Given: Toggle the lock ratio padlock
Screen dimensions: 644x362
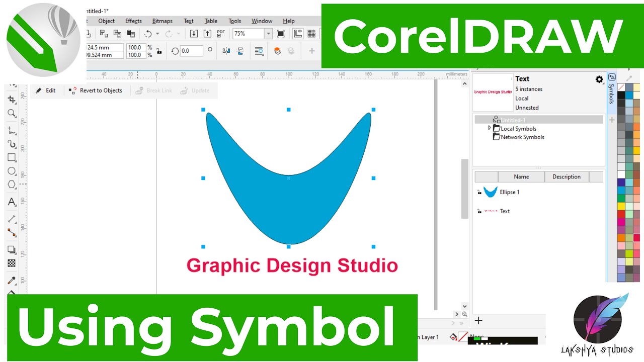Looking at the screenshot, I should coord(159,51).
